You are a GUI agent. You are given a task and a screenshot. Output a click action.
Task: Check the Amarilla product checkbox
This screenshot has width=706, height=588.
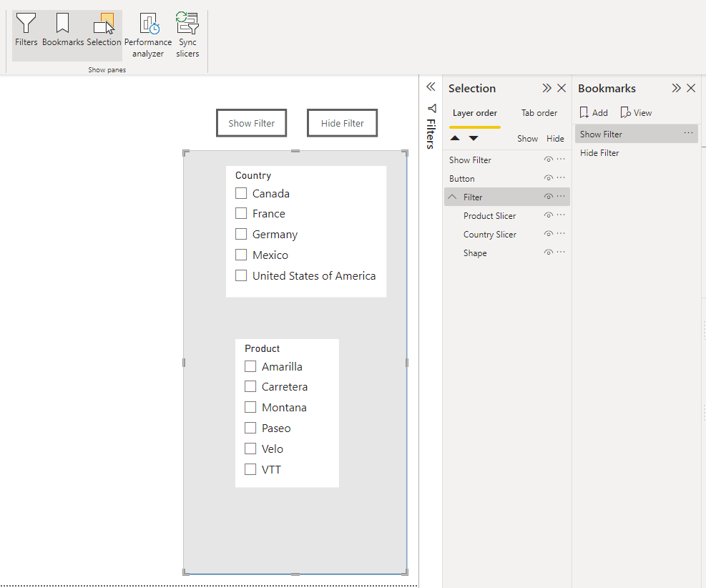point(250,366)
